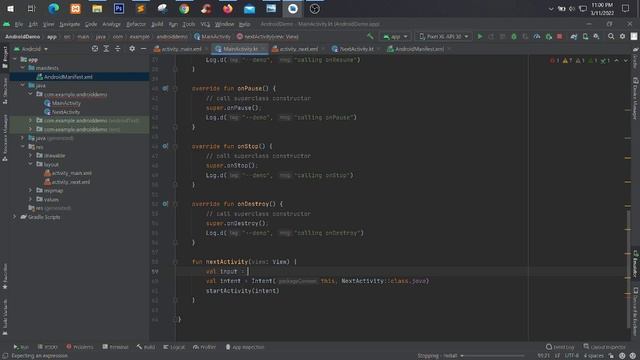
Task: Open the Profiler tool window
Action: coord(204,347)
